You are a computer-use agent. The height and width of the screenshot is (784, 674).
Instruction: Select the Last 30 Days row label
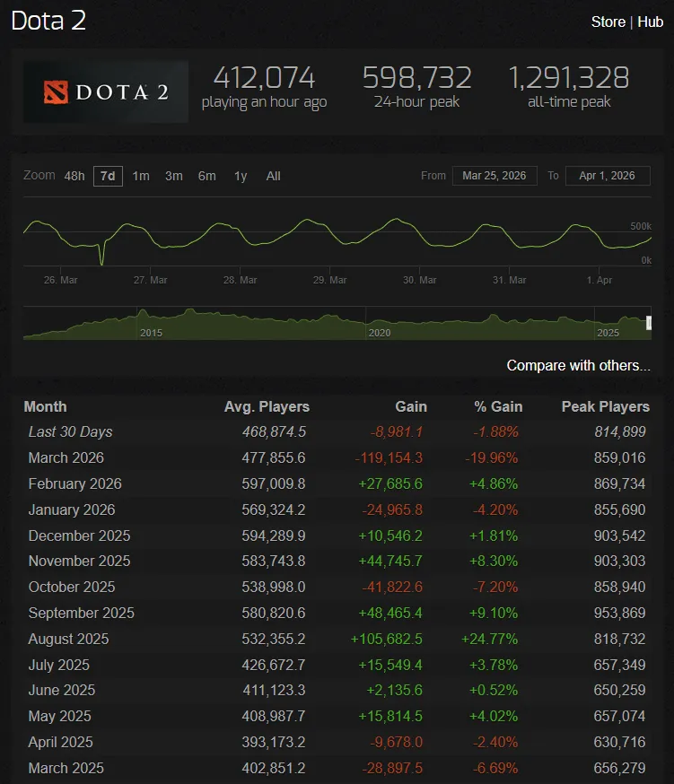[70, 431]
